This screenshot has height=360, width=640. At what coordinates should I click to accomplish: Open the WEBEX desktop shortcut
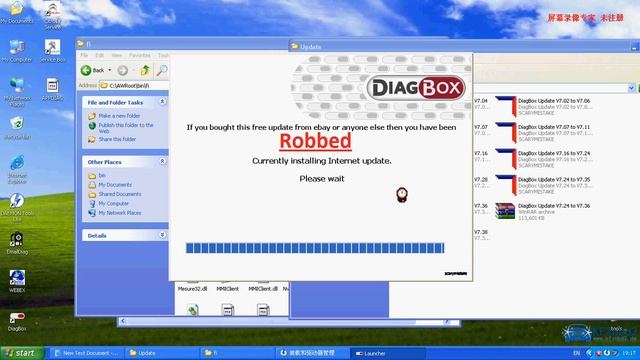point(17,280)
